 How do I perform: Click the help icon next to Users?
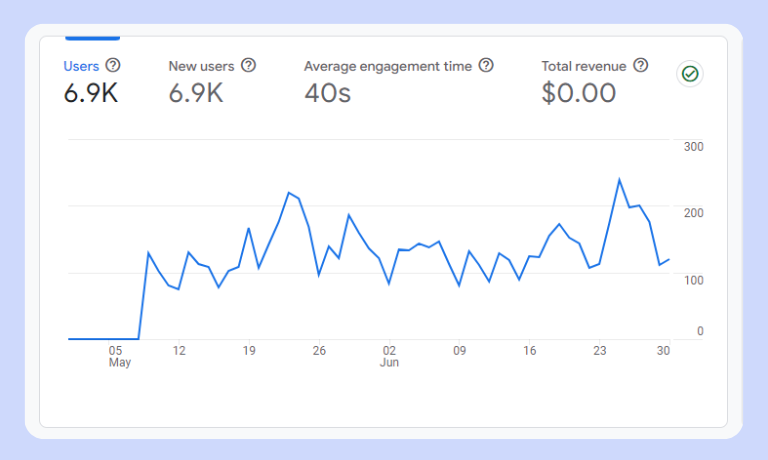[x=113, y=65]
